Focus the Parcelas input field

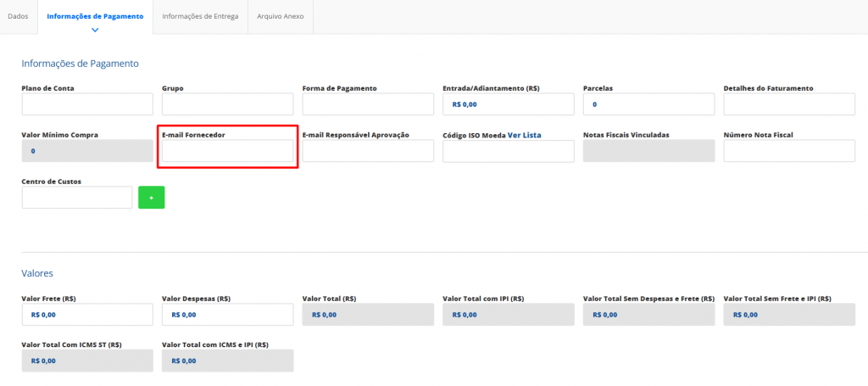[648, 104]
